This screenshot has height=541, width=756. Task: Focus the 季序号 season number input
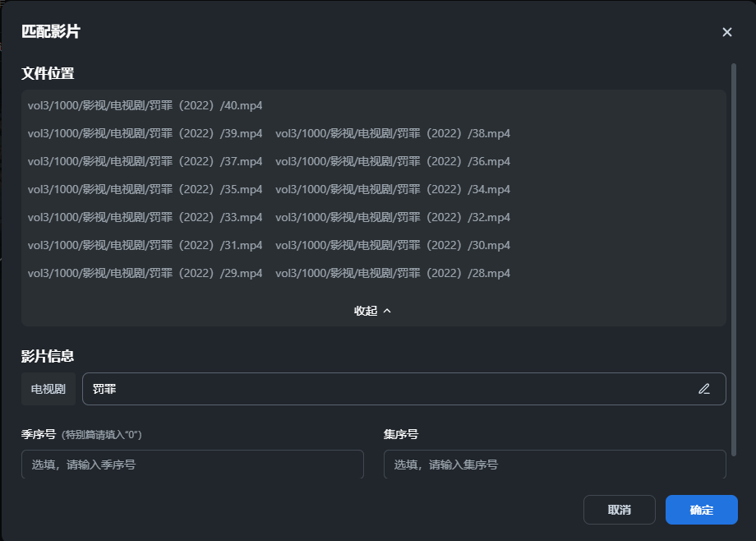(191, 465)
